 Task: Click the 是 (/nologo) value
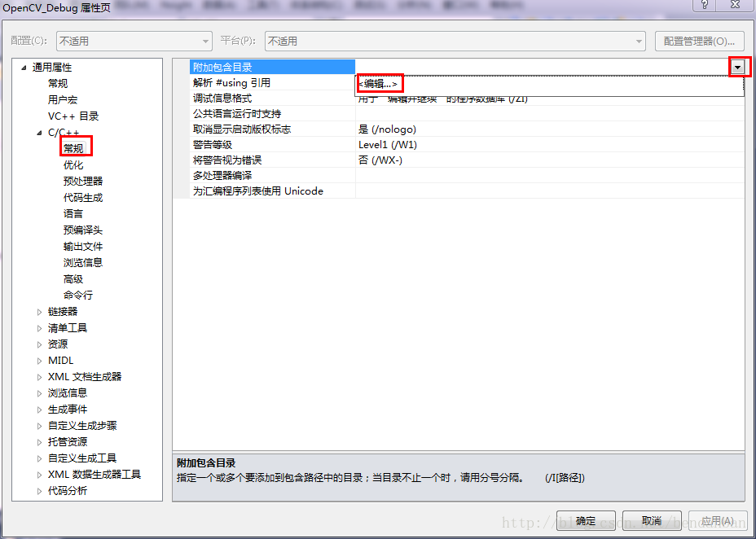tap(387, 129)
